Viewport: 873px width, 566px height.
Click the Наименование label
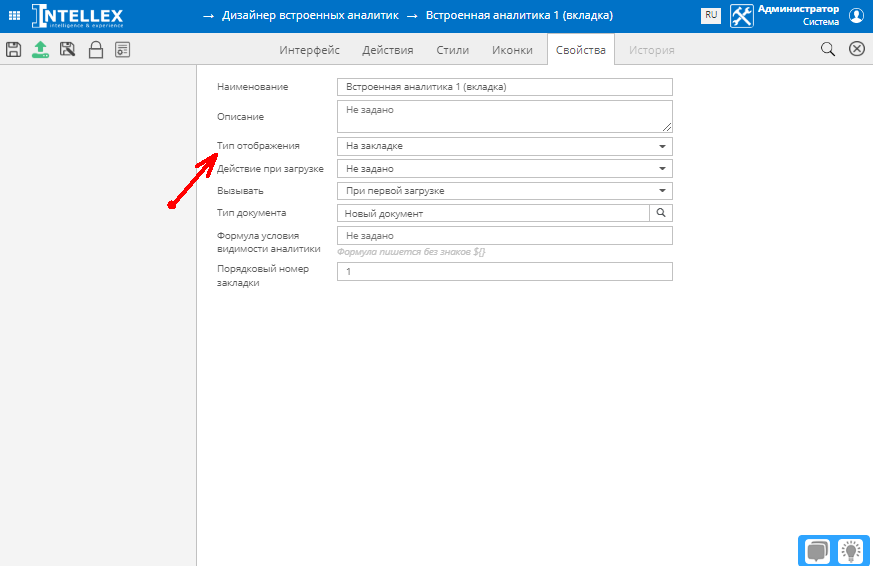[x=252, y=87]
